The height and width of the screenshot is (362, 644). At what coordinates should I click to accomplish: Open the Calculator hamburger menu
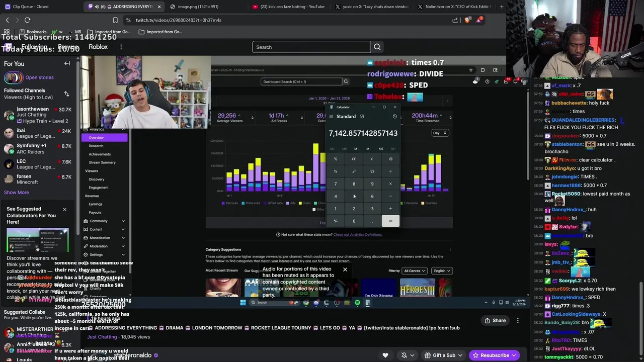331,117
